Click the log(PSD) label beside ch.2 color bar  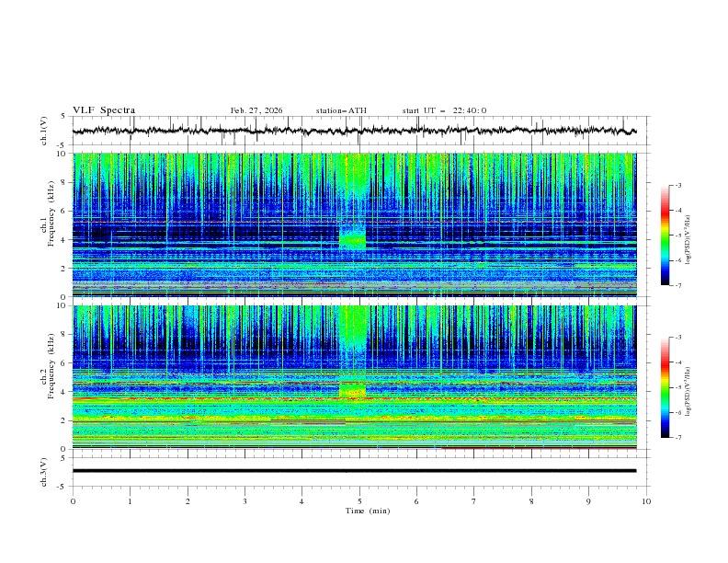click(688, 391)
